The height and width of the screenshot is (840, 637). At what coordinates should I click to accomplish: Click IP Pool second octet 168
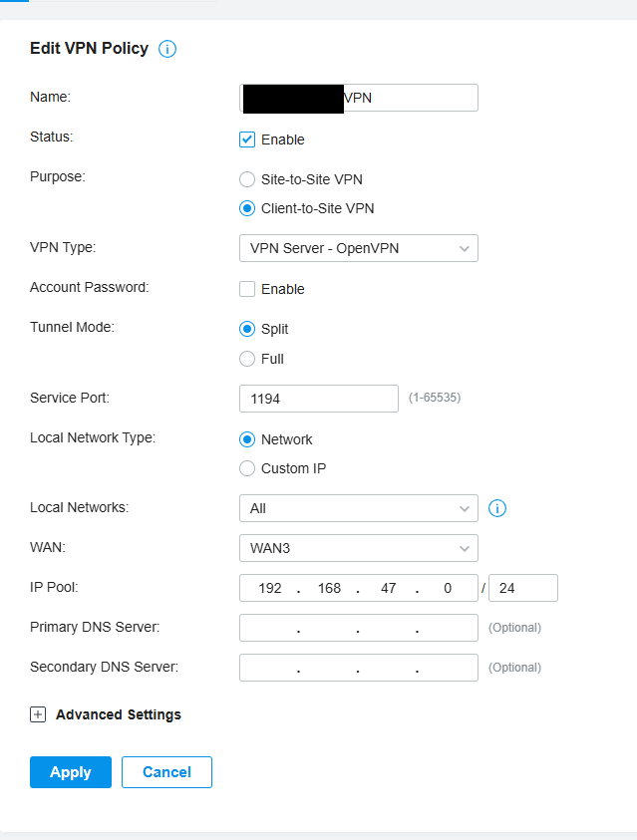point(329,588)
